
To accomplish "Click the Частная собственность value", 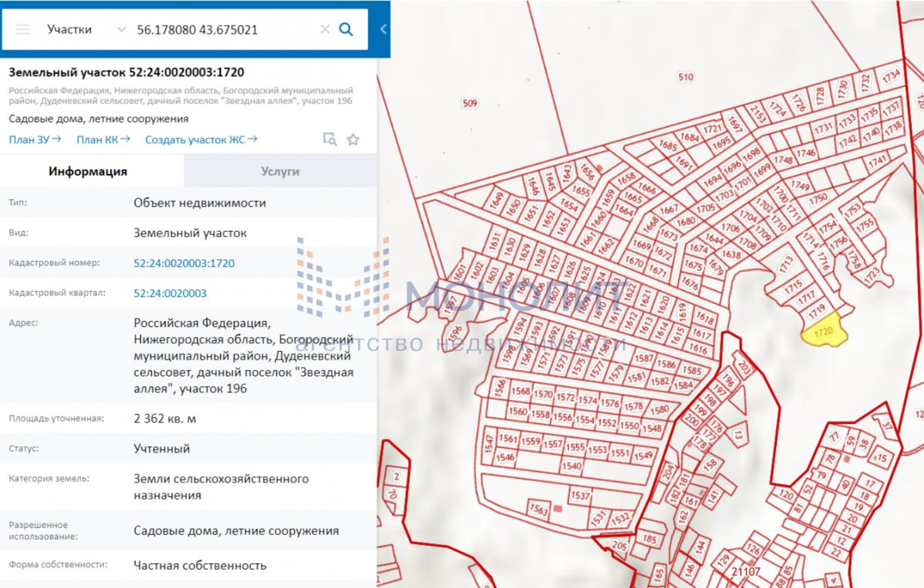I will pos(200,565).
